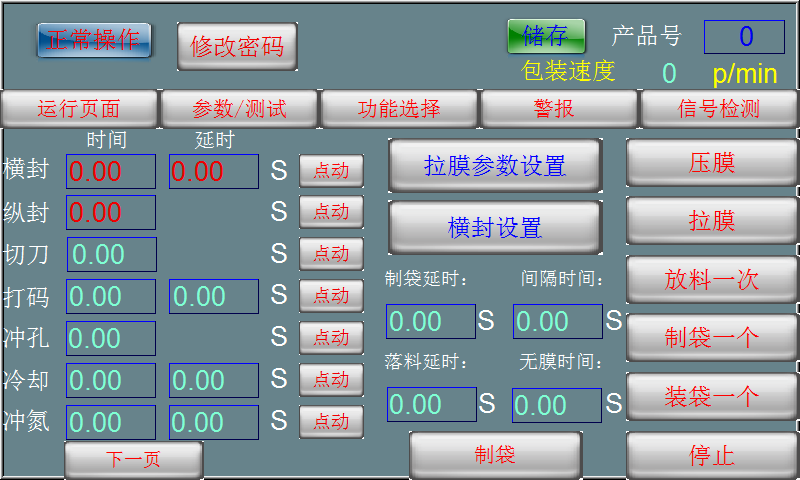This screenshot has width=800, height=480.
Task: Go to next page with 下一页
Action: click(x=133, y=460)
